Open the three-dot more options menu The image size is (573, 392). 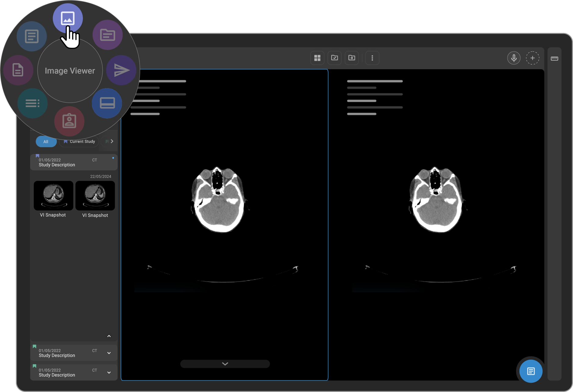click(372, 58)
